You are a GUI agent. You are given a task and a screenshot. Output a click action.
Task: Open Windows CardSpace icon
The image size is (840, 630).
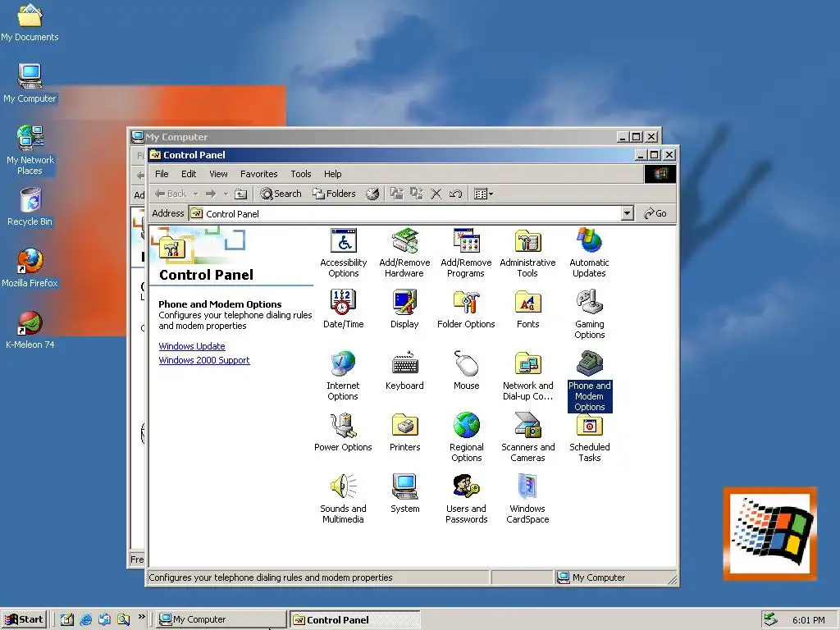tap(527, 486)
